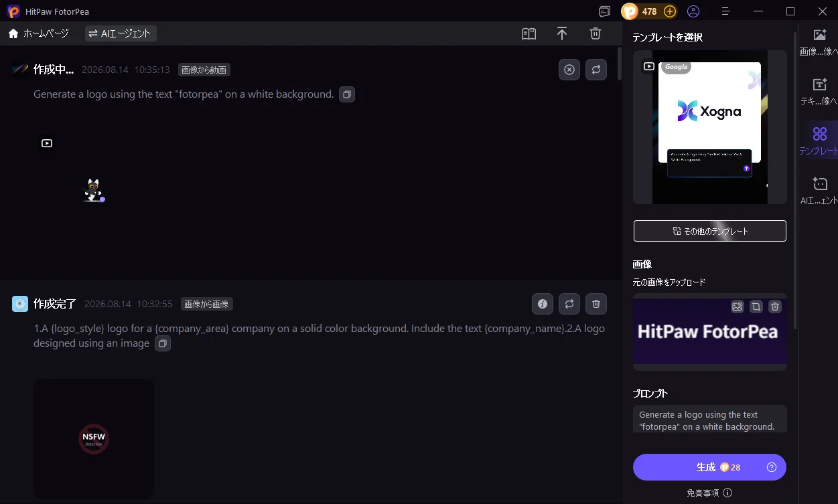Screen dimensions: 838x504
Task: Click the video icon above loading animation
Action: pyautogui.click(x=46, y=143)
